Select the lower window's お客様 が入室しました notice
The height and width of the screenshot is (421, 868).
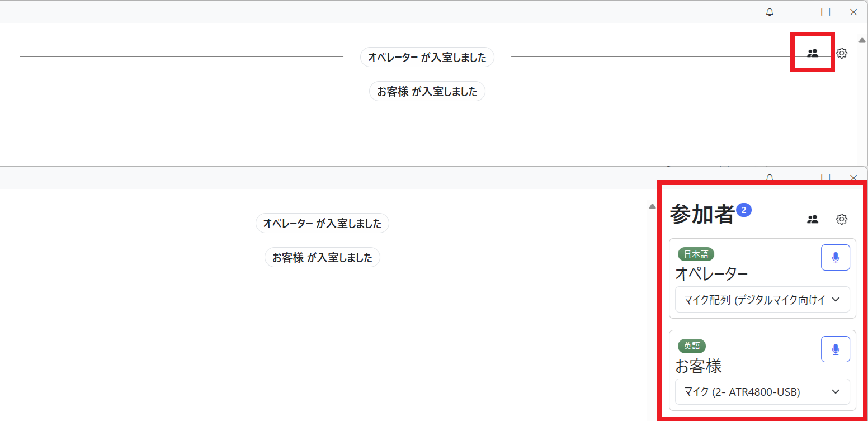[x=322, y=258]
